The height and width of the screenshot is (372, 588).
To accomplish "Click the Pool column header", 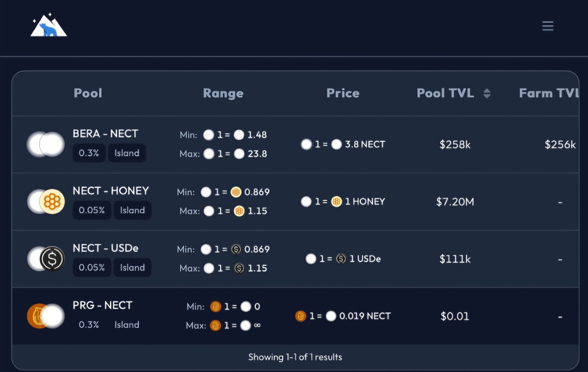I will (x=88, y=93).
